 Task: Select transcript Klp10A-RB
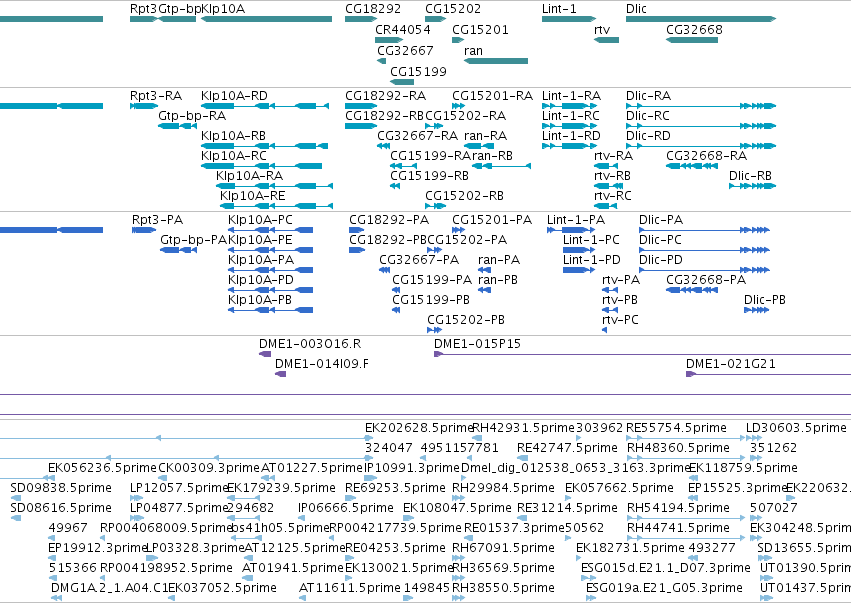(x=264, y=146)
